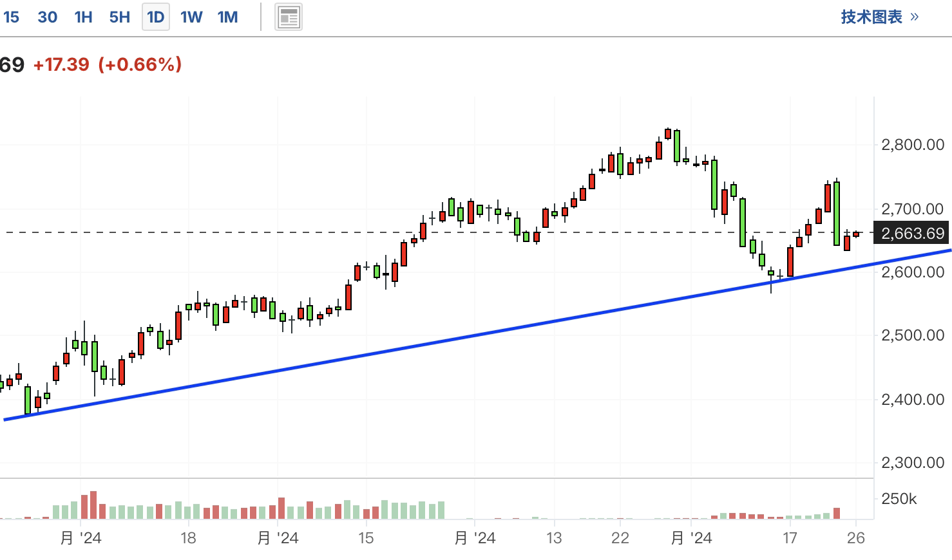The height and width of the screenshot is (560, 952).
Task: Click the 2,400.00 price axis label
Action: [912, 399]
